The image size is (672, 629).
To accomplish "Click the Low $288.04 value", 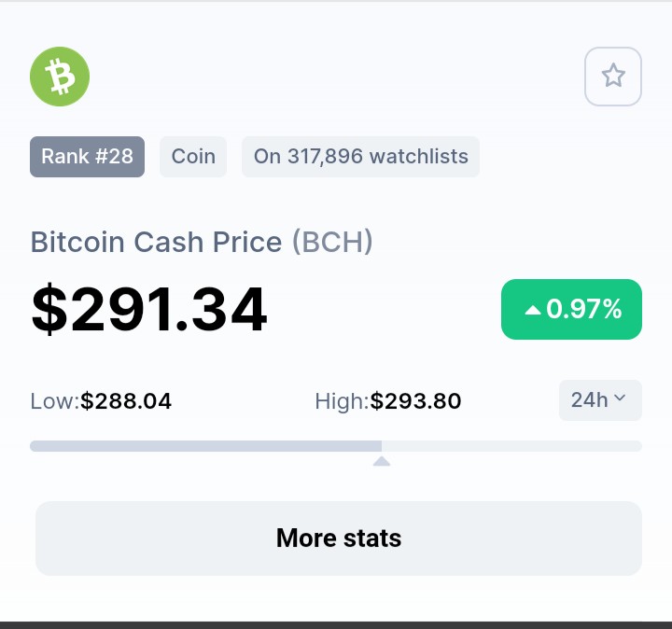I will (126, 401).
